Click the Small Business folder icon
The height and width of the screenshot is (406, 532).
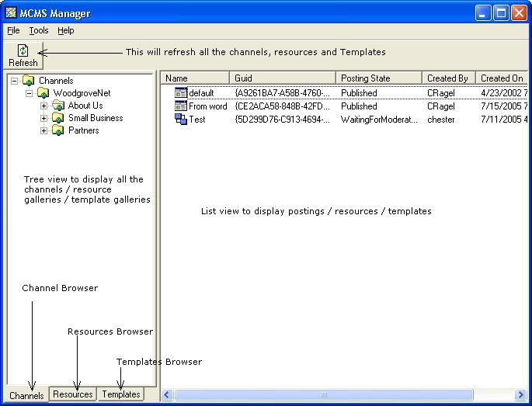point(58,118)
